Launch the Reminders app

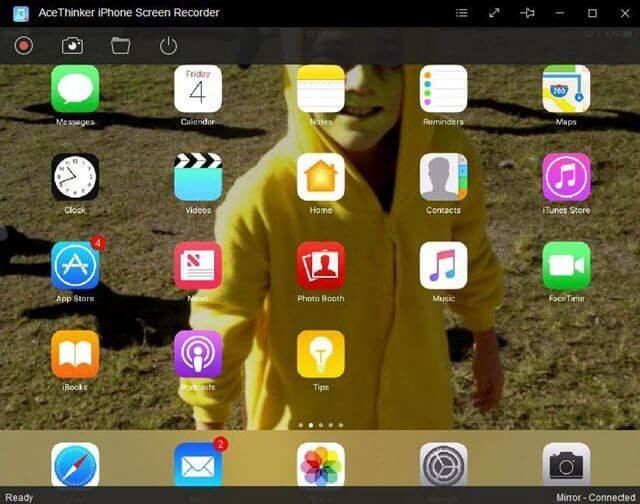[443, 89]
